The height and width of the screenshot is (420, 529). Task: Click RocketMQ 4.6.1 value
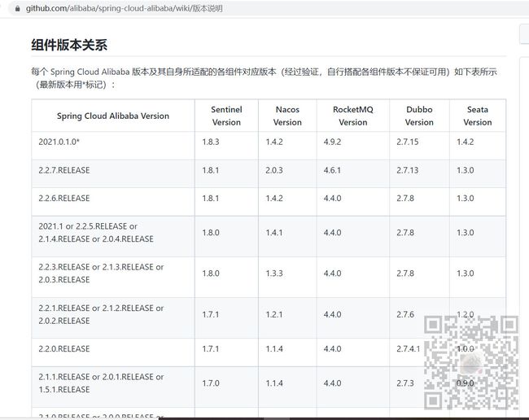coord(332,170)
